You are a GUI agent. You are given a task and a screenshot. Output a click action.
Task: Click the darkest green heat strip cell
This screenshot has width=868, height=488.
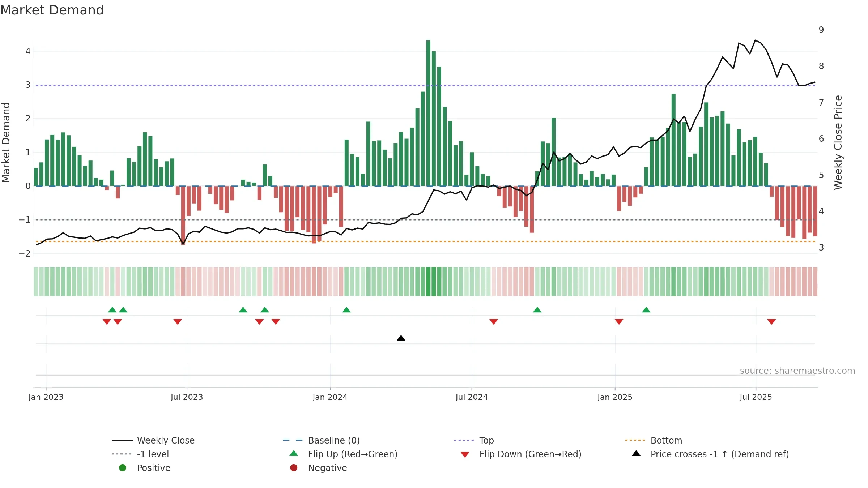(428, 282)
